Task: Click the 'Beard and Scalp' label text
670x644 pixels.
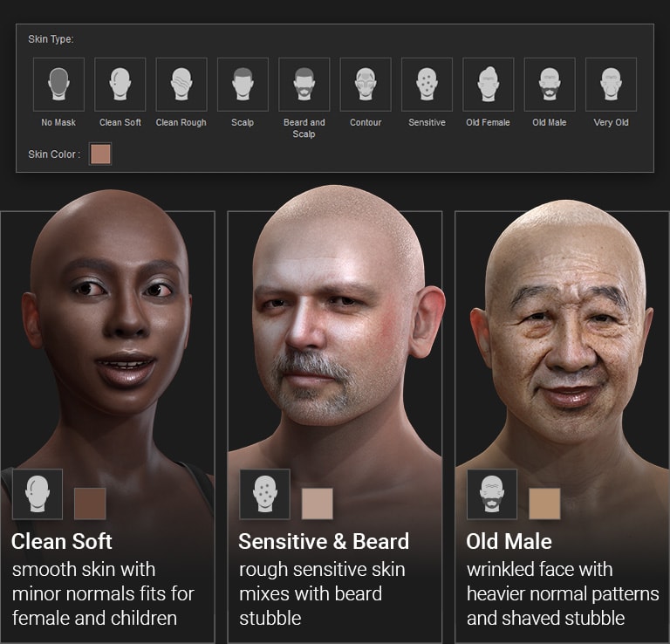Action: click(x=304, y=127)
